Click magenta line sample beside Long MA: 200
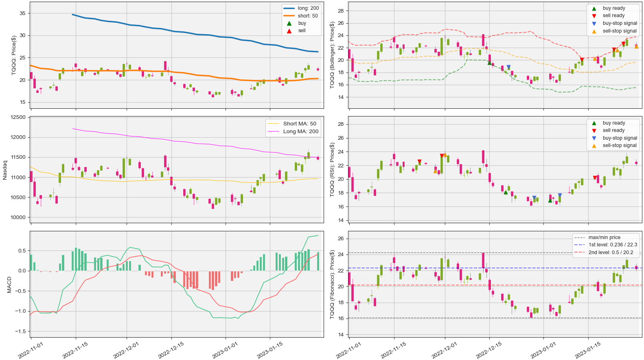The width and height of the screenshot is (644, 360). (x=274, y=131)
